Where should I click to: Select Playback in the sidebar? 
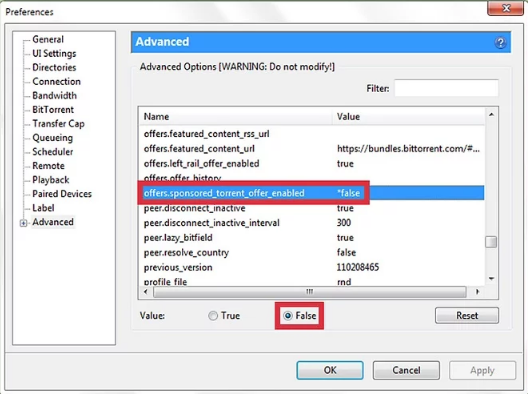click(x=51, y=180)
